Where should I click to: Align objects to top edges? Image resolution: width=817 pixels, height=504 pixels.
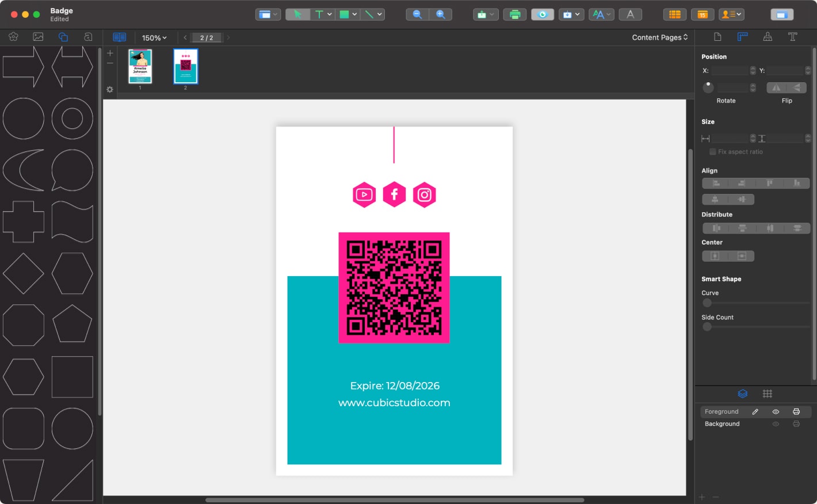pyautogui.click(x=770, y=183)
